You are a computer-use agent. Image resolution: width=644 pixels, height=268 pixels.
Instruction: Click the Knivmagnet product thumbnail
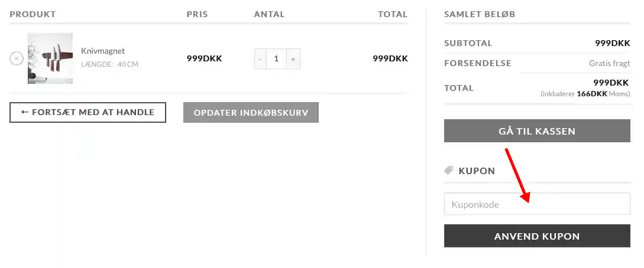[50, 58]
